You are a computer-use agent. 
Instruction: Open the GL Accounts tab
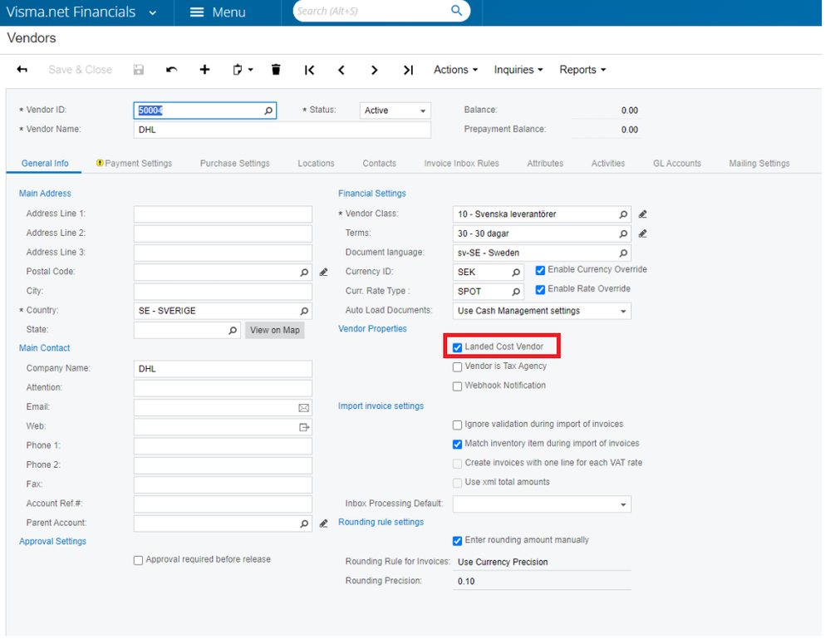click(x=677, y=163)
